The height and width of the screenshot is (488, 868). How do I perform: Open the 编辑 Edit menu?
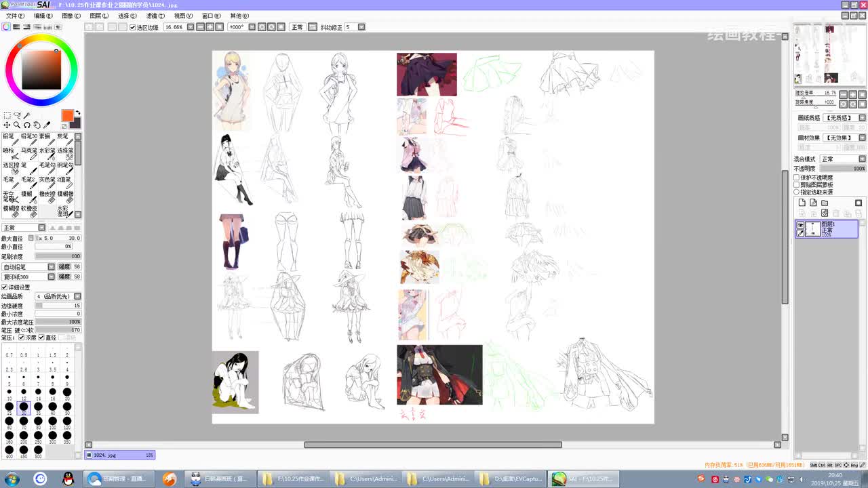[x=43, y=16]
